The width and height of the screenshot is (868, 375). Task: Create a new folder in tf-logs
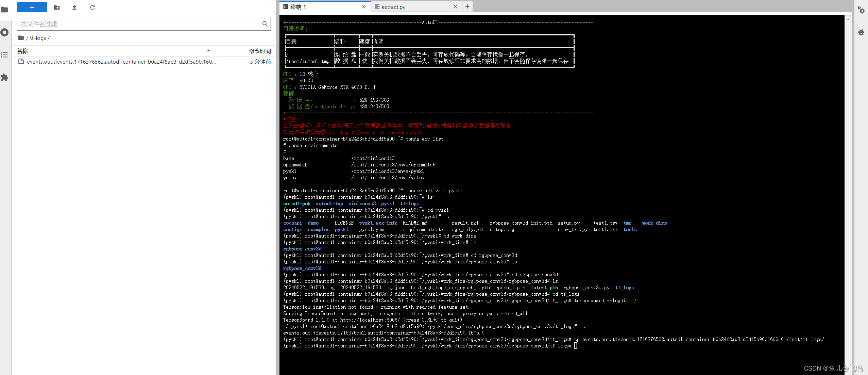point(56,7)
